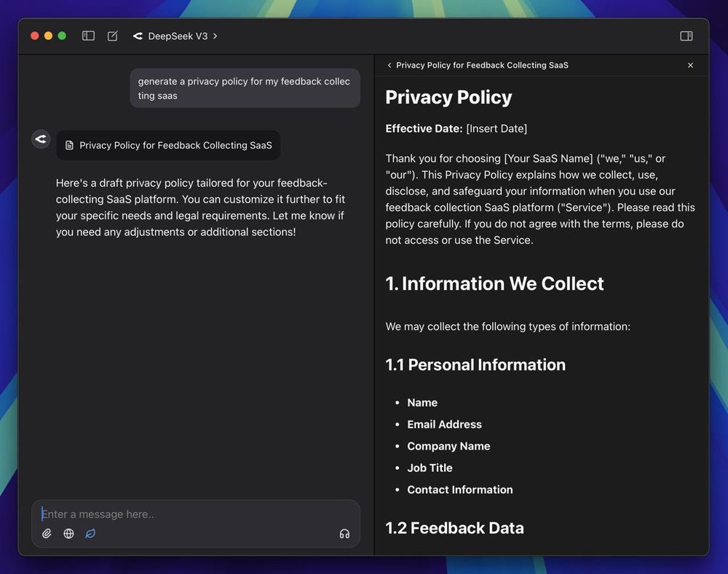The image size is (728, 574).
Task: Click the 'Email Address' bullet item
Action: 444,425
